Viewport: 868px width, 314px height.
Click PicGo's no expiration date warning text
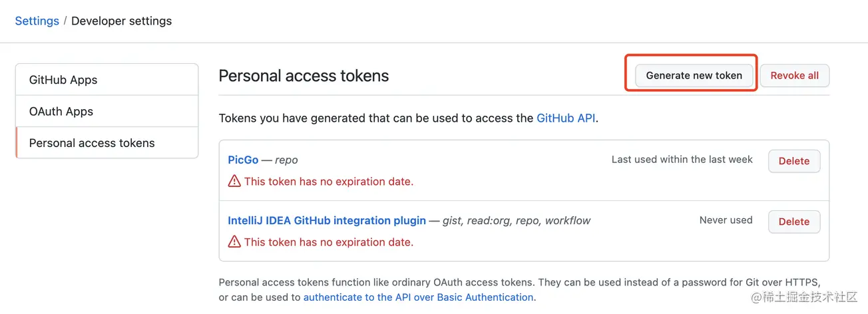[328, 182]
